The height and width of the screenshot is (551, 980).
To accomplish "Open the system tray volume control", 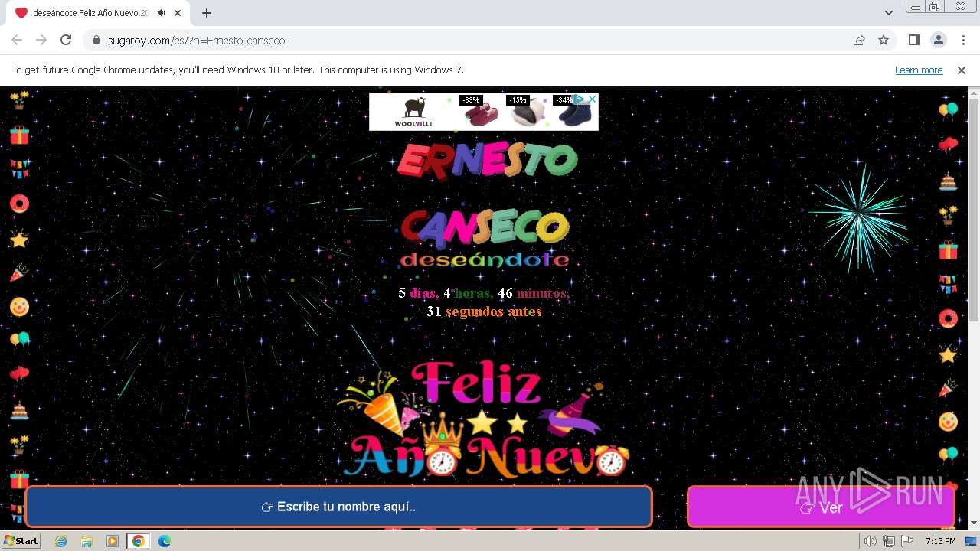I will point(871,541).
